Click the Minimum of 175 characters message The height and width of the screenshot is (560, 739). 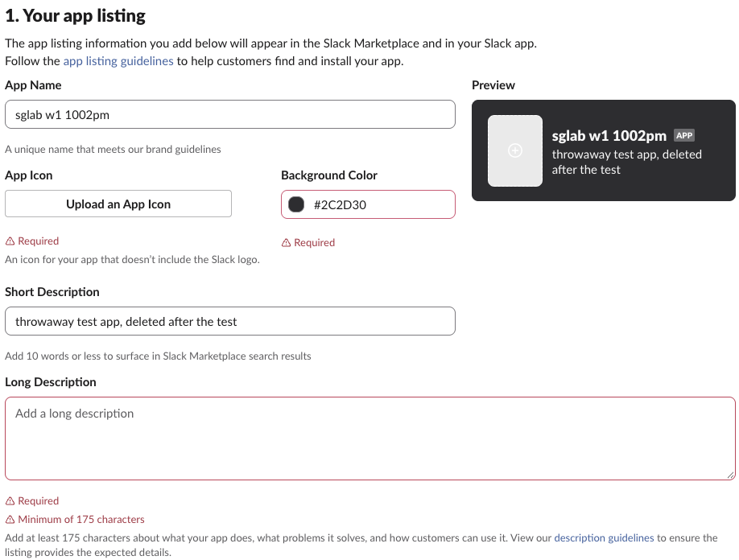(x=81, y=520)
